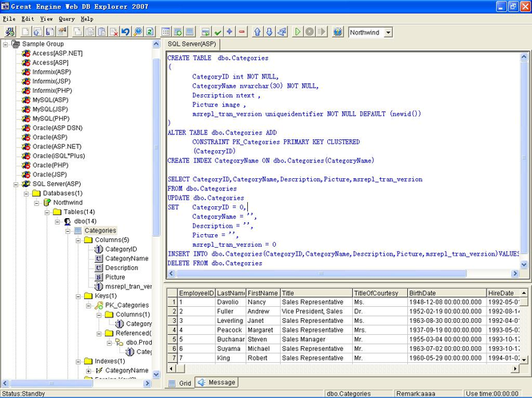The height and width of the screenshot is (398, 532).
Task: Click the New document toolbar icon
Action: point(26,32)
